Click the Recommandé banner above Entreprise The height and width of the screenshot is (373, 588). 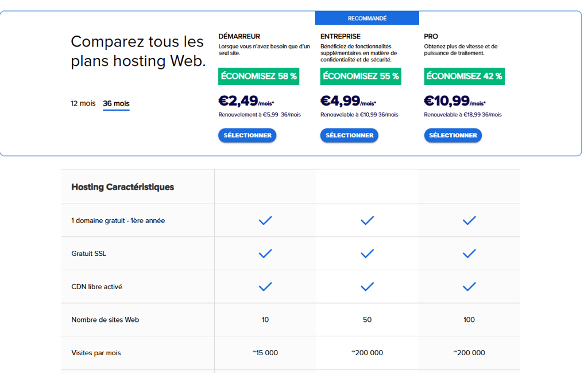[367, 18]
